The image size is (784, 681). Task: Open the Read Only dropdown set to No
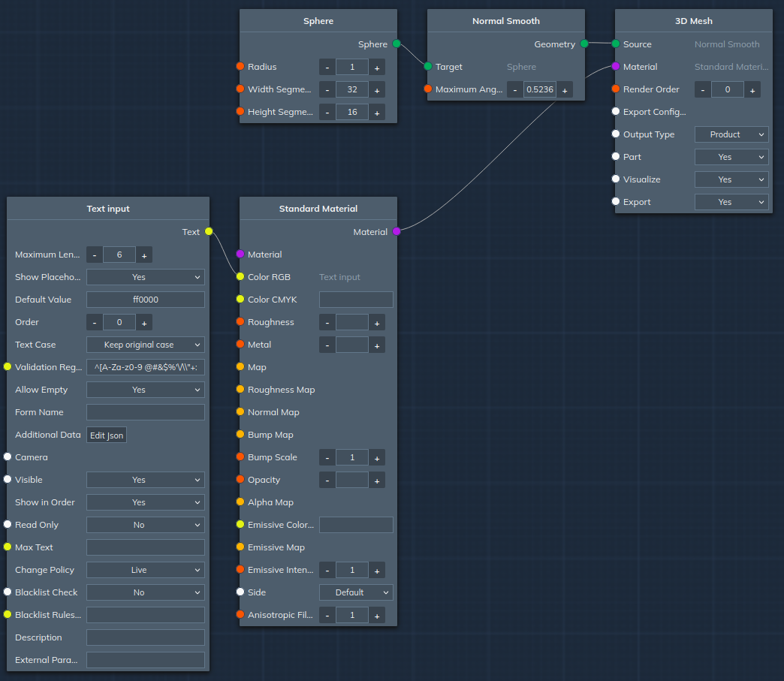click(x=146, y=525)
